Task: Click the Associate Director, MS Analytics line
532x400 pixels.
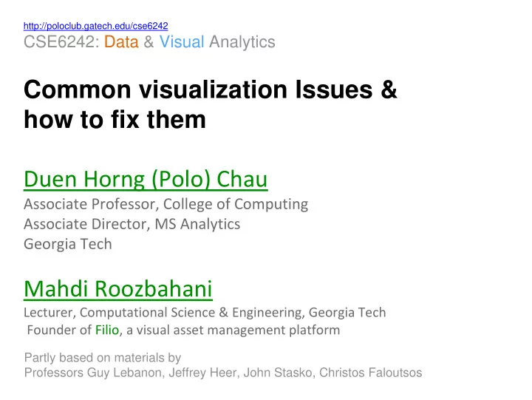Action: 132,224
